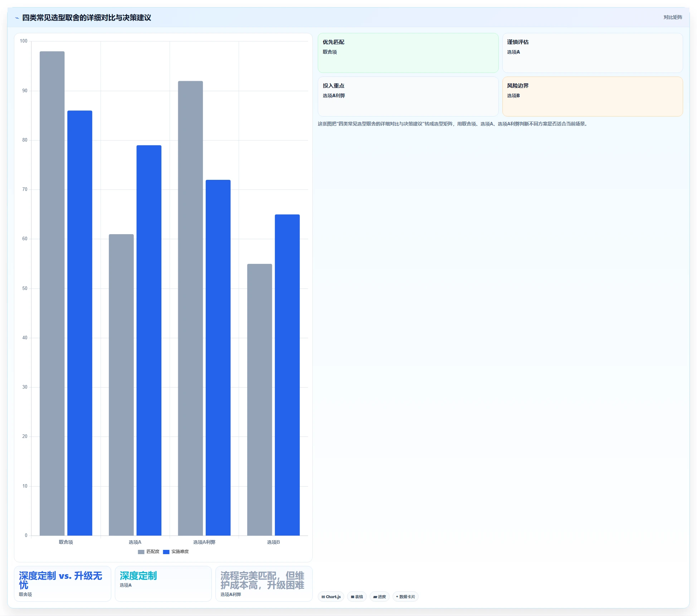Open the 投入重点 card

(408, 97)
